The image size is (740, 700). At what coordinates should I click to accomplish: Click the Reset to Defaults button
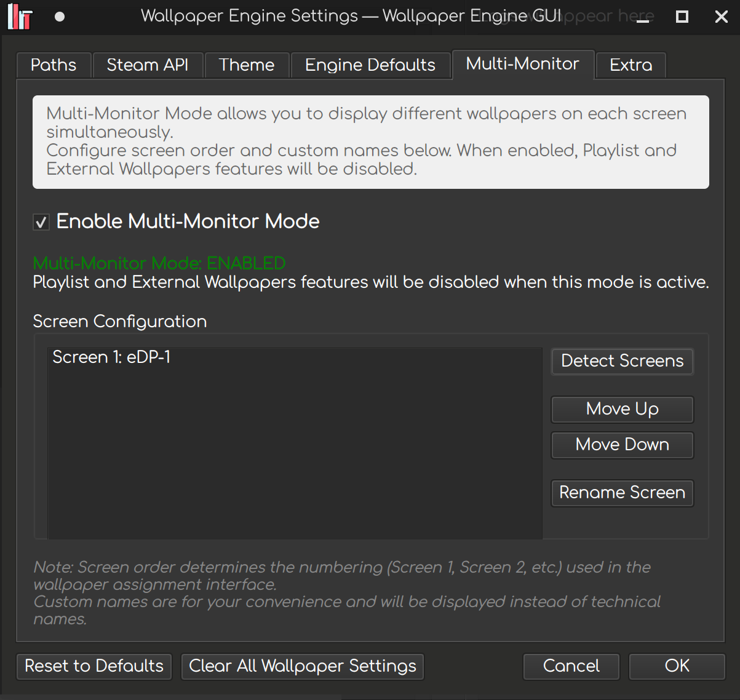click(x=94, y=666)
